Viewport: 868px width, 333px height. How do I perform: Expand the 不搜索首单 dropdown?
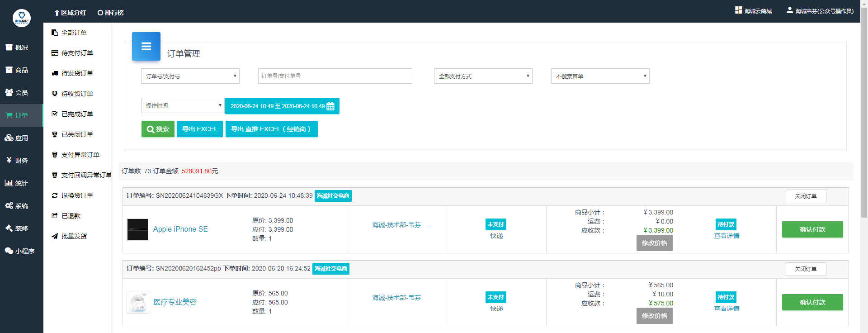point(600,76)
